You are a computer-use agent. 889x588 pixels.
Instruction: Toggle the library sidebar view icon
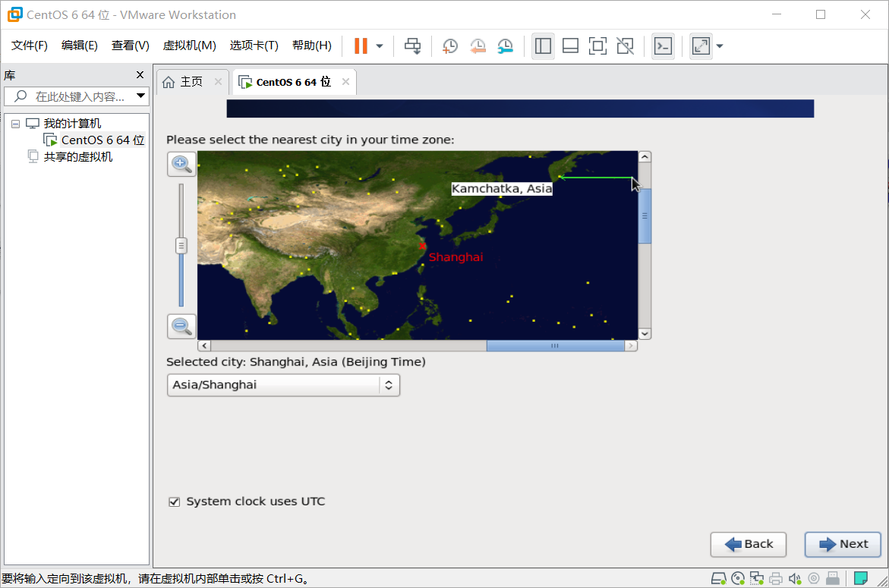(543, 46)
